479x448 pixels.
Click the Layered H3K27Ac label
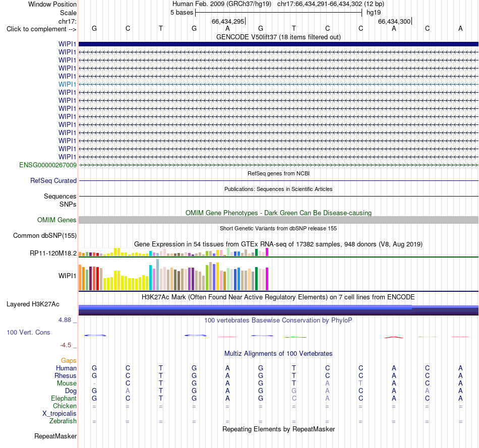[33, 304]
